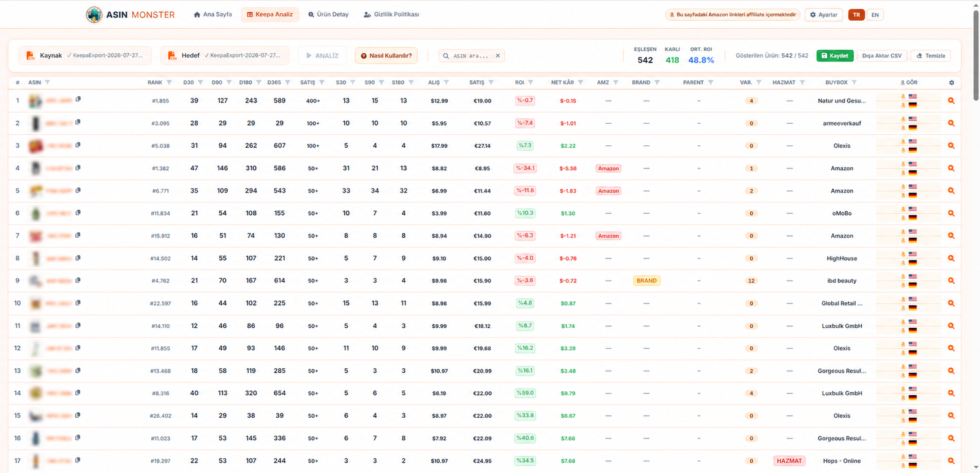Open table column settings gear
The image size is (980, 473).
click(x=951, y=82)
